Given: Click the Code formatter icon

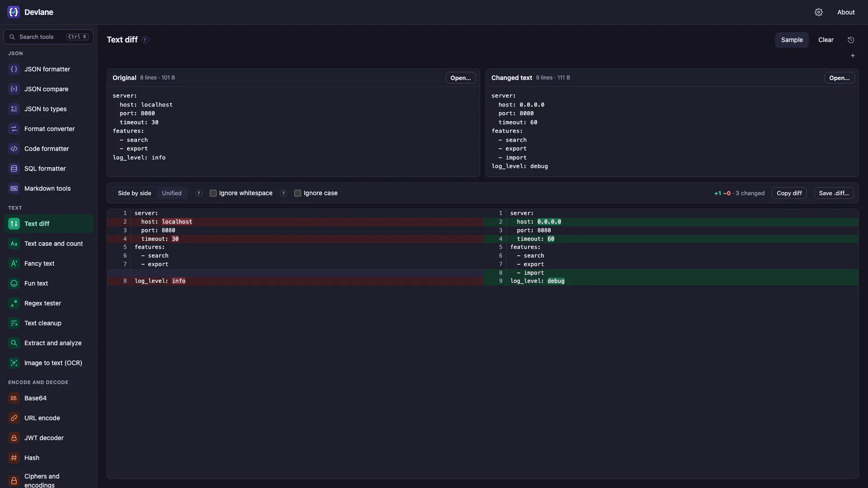Looking at the screenshot, I should [14, 149].
